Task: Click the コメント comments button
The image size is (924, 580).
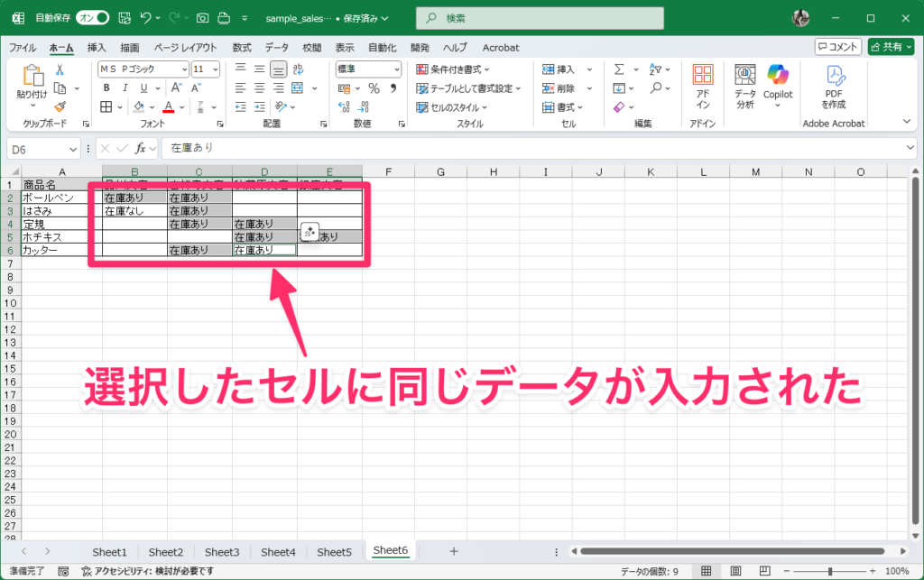Action: point(837,47)
